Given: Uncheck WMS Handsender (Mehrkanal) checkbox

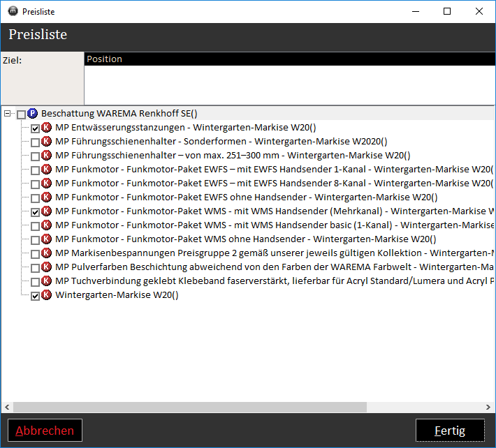Looking at the screenshot, I should tap(35, 212).
